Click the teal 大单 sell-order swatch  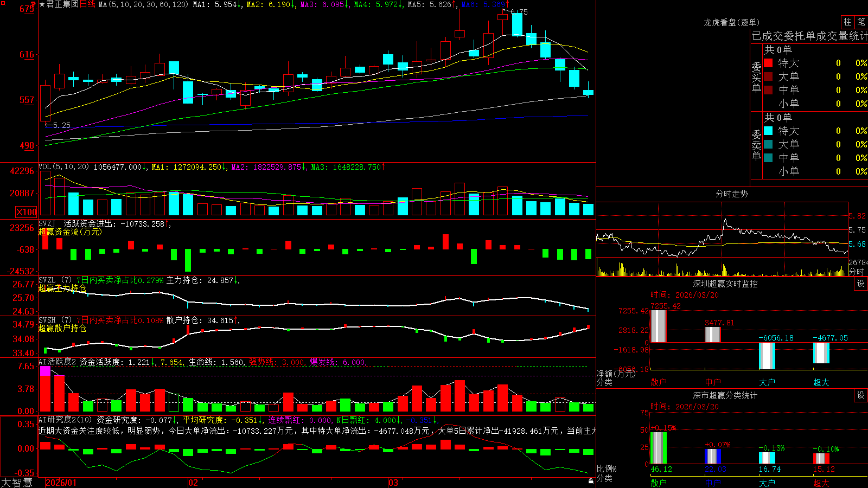click(x=768, y=144)
